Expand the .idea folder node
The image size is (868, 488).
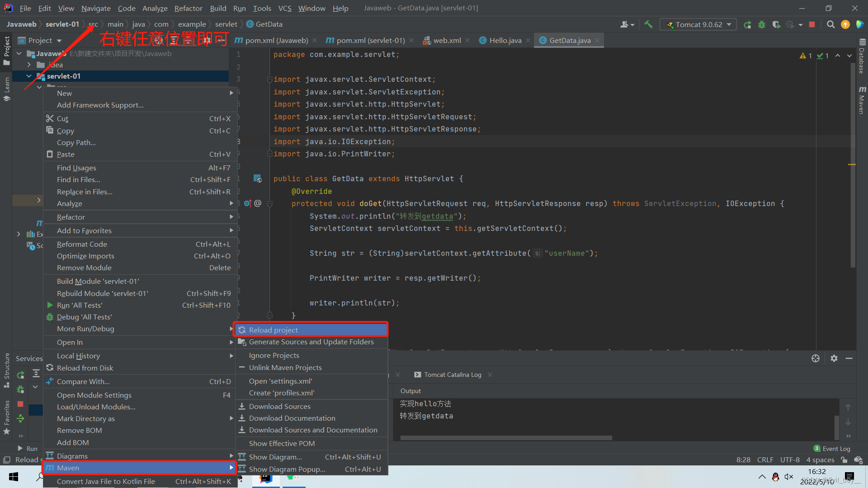pos(29,65)
